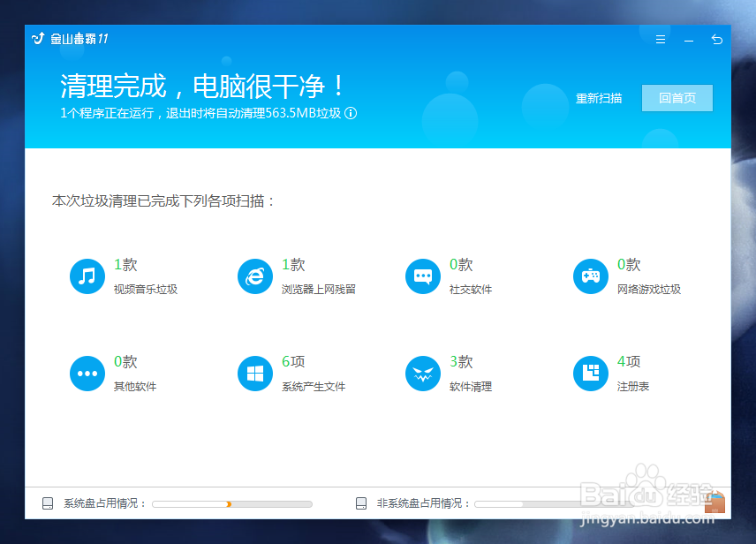Click the 重新扫描 link
Image resolution: width=756 pixels, height=544 pixels.
(599, 98)
